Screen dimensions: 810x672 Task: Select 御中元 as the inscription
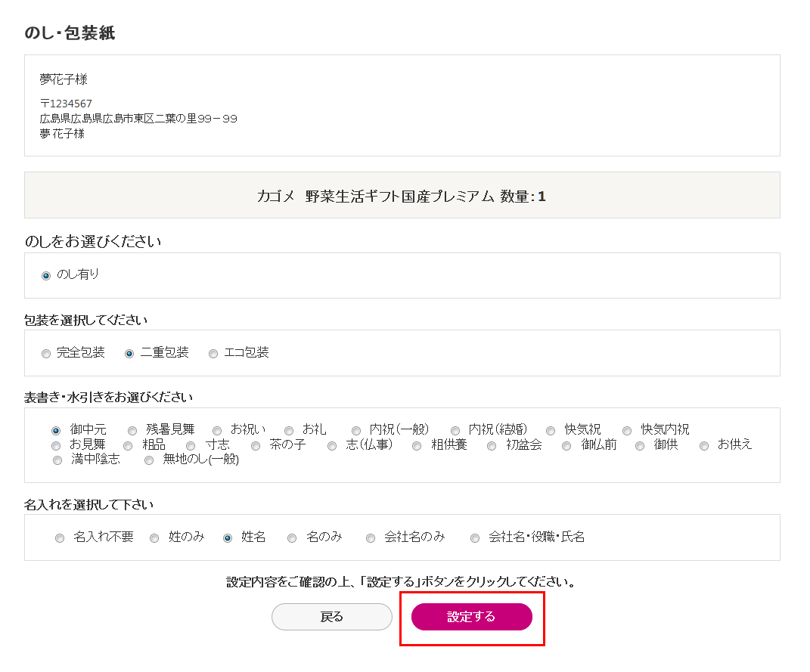pos(56,430)
